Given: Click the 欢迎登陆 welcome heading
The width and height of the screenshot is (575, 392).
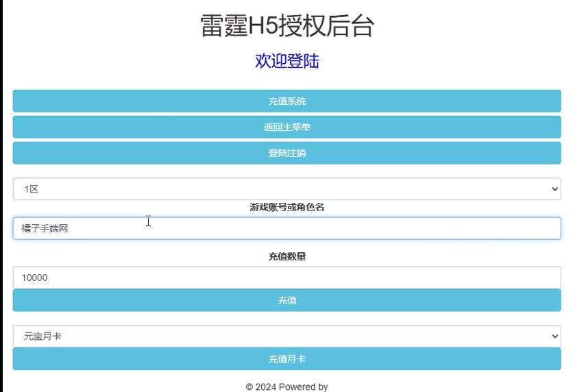Looking at the screenshot, I should [287, 61].
